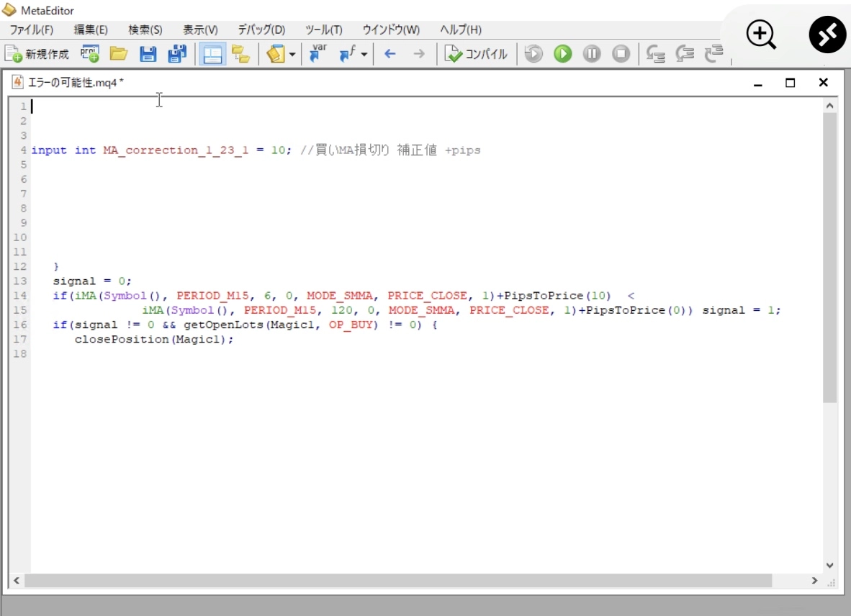The image size is (851, 616).
Task: Open a file with the folder icon
Action: pyautogui.click(x=118, y=54)
